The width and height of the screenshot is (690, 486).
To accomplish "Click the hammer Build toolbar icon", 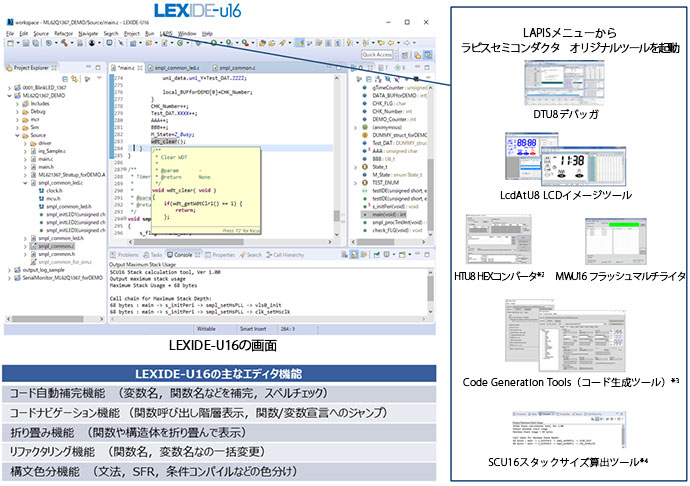I will pos(64,43).
